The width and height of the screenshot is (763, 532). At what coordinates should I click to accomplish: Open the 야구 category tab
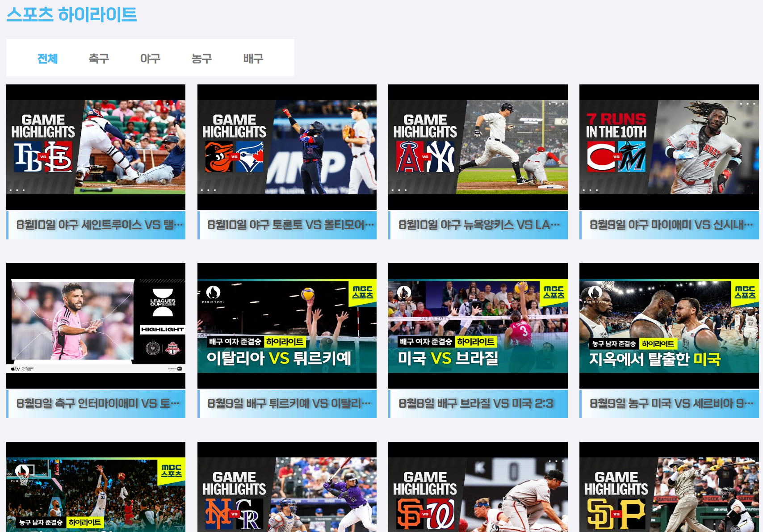tap(150, 59)
